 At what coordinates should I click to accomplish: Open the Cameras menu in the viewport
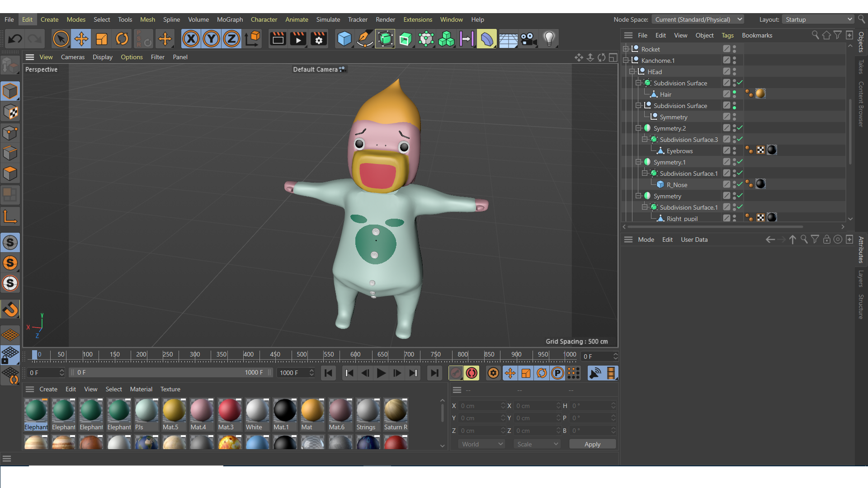click(x=72, y=57)
